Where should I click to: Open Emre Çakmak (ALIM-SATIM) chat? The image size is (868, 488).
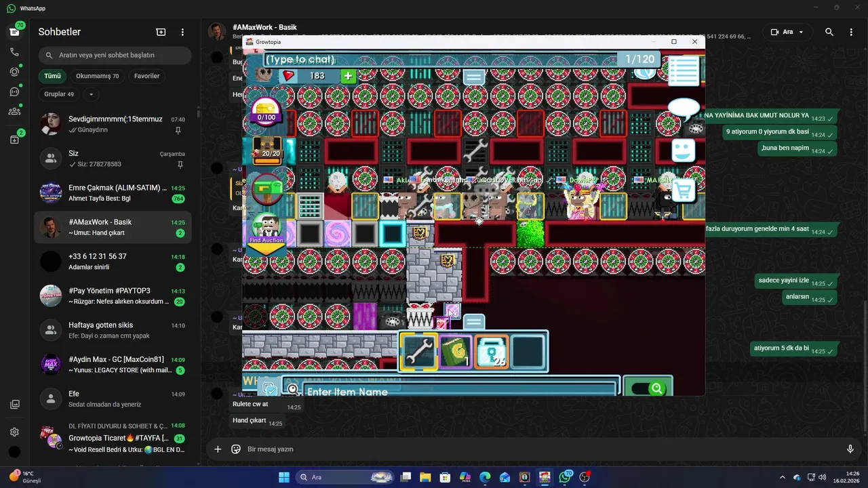(113, 193)
